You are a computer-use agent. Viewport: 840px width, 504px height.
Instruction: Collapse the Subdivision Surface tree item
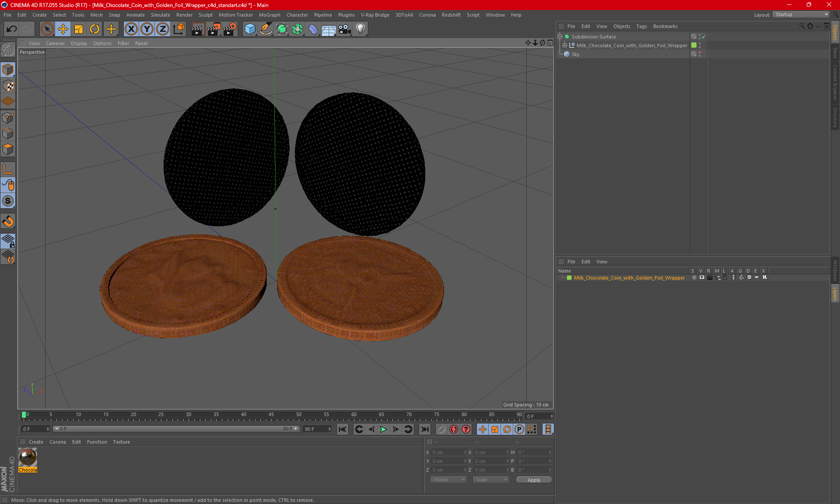(x=560, y=37)
